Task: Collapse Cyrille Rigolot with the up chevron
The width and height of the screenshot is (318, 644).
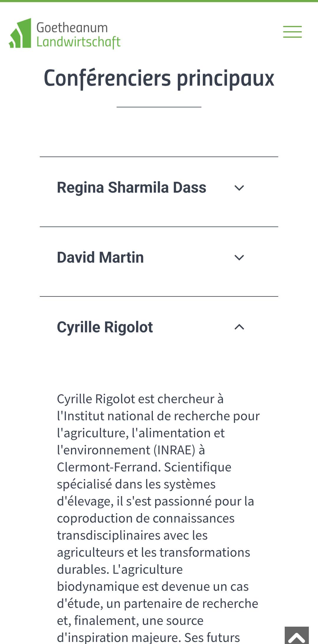Action: click(239, 327)
